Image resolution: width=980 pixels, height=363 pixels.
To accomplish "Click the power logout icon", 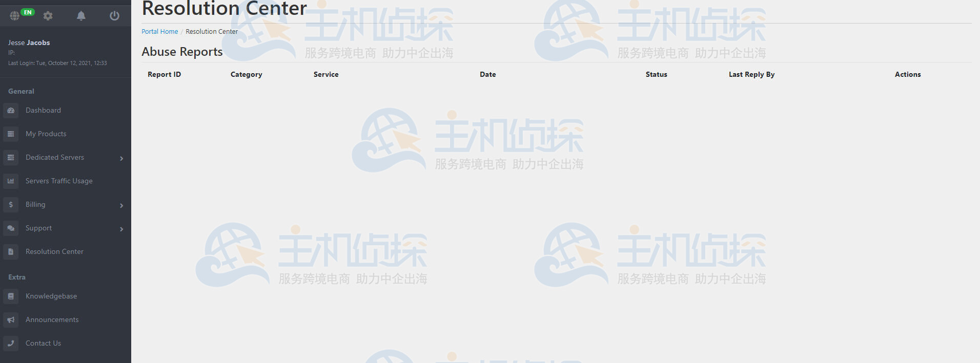I will [x=114, y=16].
